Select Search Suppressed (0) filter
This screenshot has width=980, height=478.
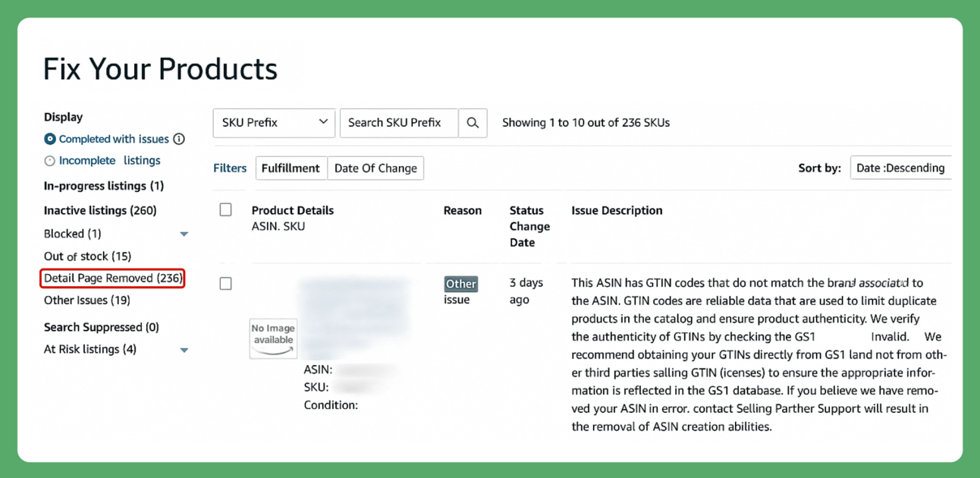pyautogui.click(x=102, y=327)
